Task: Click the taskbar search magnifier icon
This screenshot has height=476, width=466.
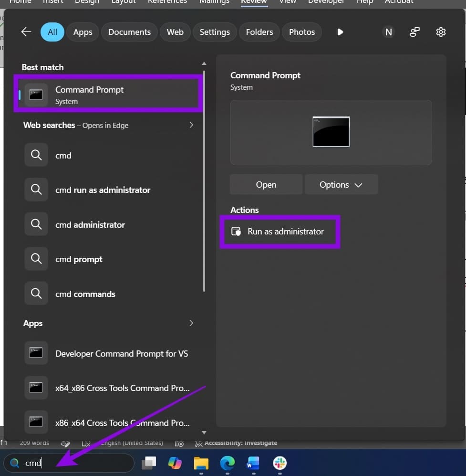Action: [x=14, y=463]
